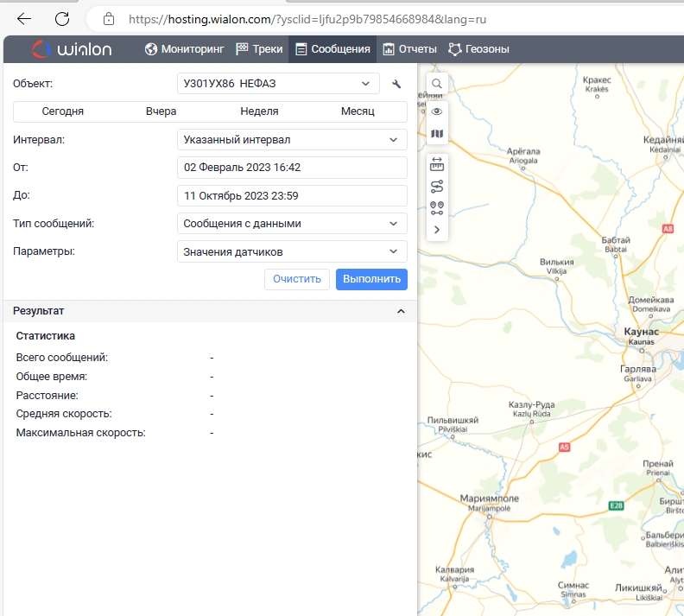Open the map source selector icon

(x=437, y=134)
